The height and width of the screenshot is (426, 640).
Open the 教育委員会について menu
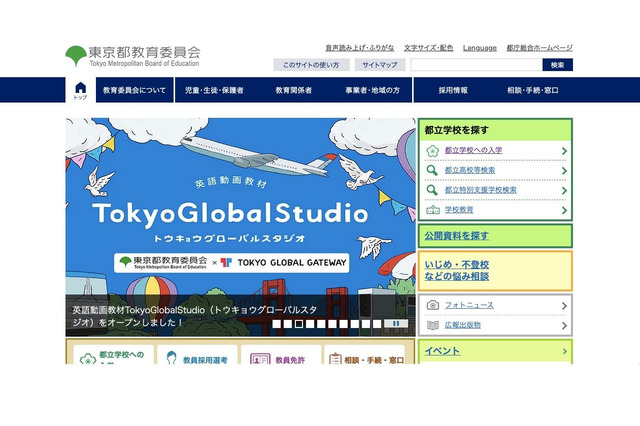(x=134, y=90)
